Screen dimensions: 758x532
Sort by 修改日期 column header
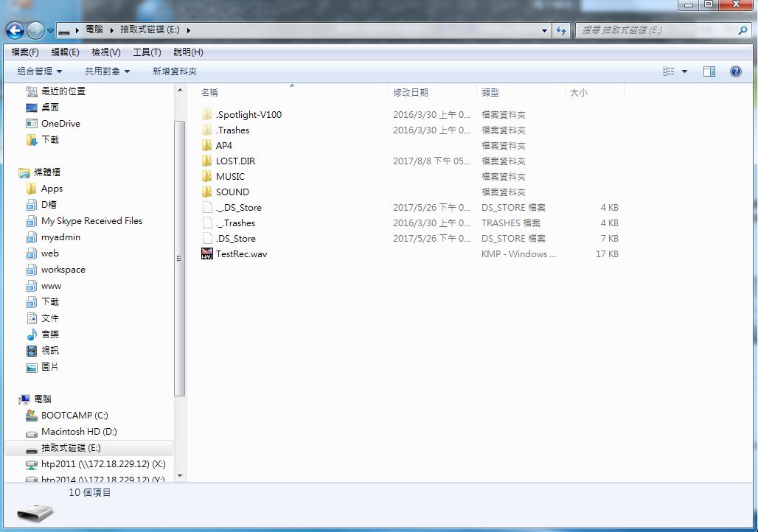(x=411, y=92)
